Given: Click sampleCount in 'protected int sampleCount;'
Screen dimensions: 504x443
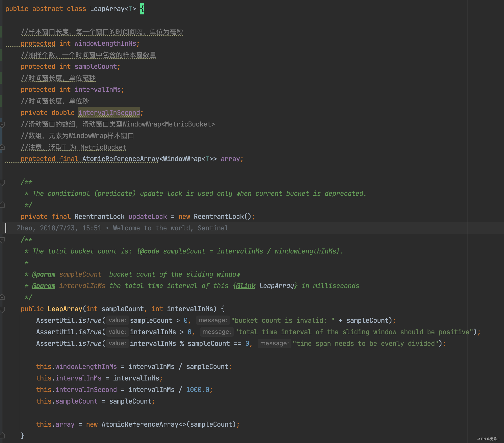Looking at the screenshot, I should point(96,67).
